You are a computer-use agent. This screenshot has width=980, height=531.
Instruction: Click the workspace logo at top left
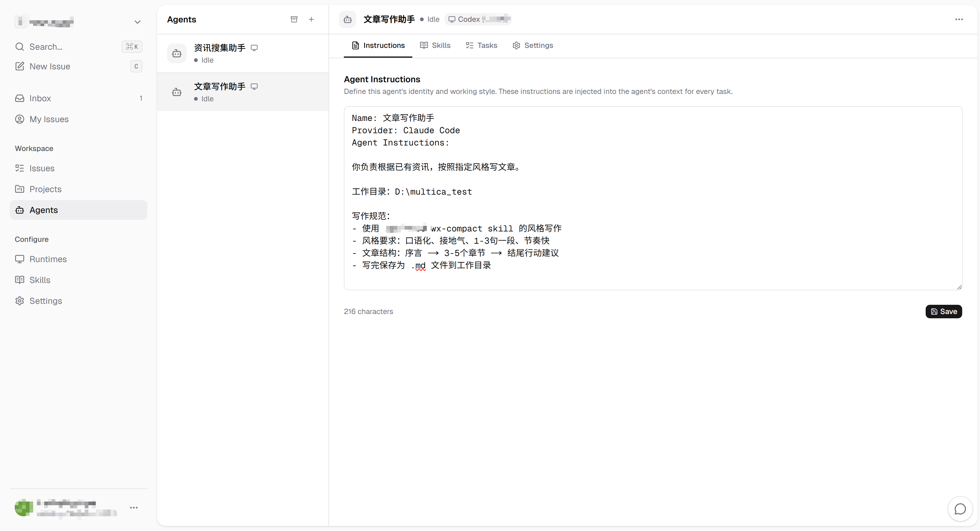(21, 22)
